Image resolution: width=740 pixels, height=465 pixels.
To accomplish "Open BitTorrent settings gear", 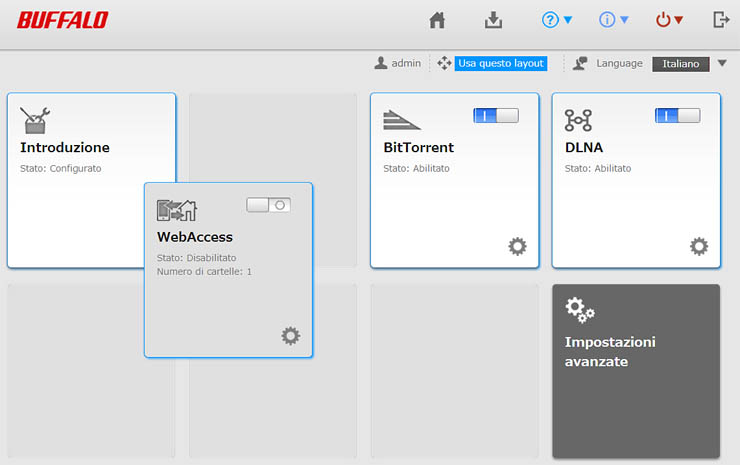I will pyautogui.click(x=517, y=246).
